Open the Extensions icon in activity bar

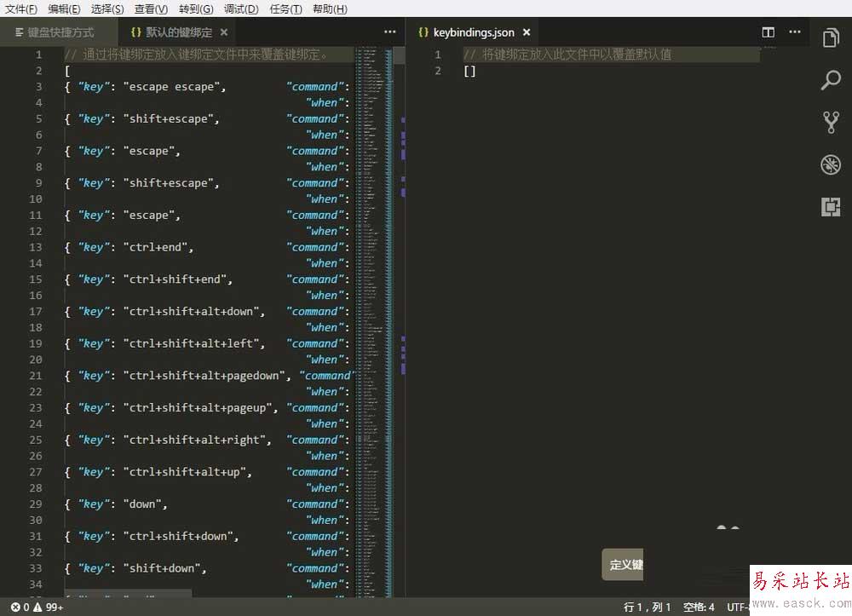pos(830,207)
